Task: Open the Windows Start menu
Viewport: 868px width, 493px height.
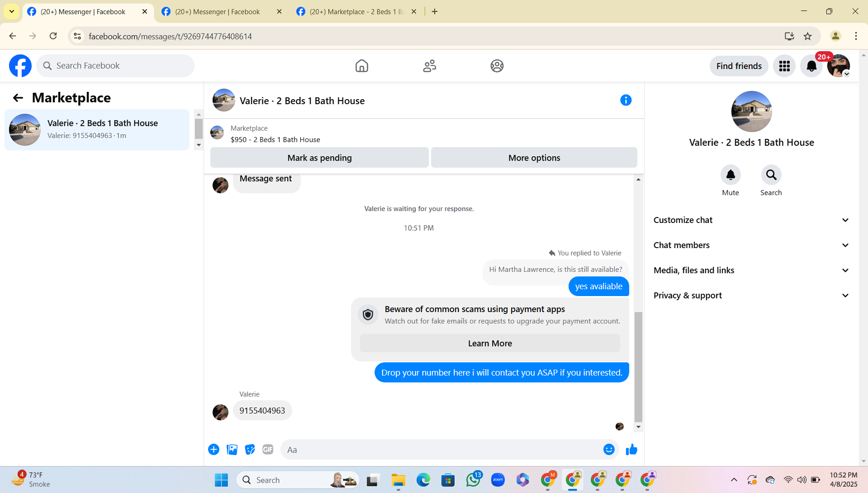Action: (x=221, y=480)
